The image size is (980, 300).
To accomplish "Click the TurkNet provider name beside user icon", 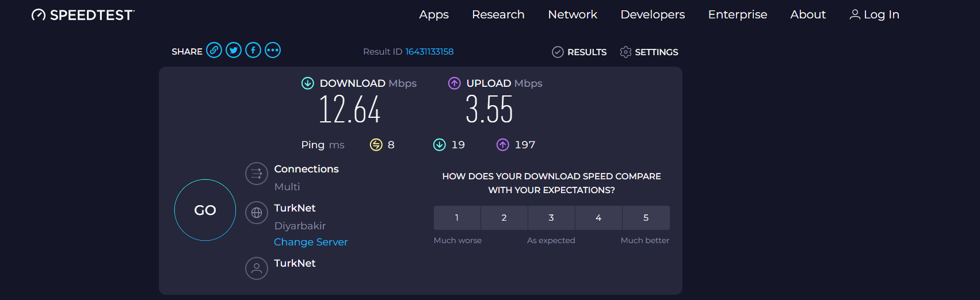I will click(295, 263).
